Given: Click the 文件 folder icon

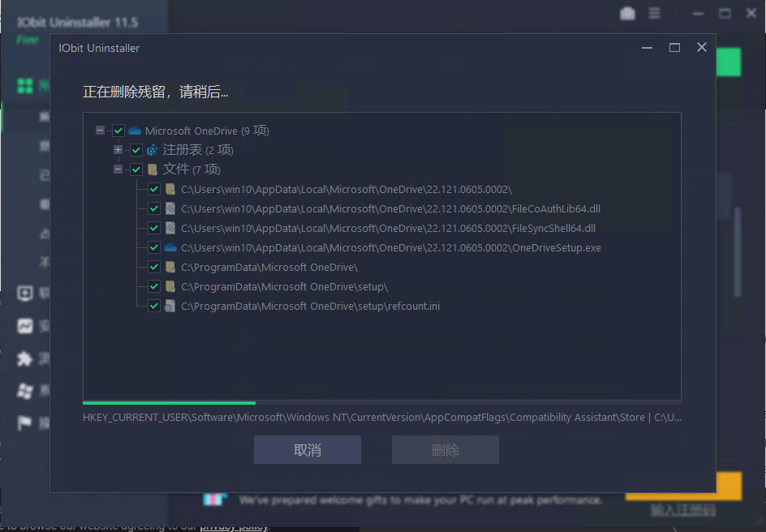Looking at the screenshot, I should [153, 169].
